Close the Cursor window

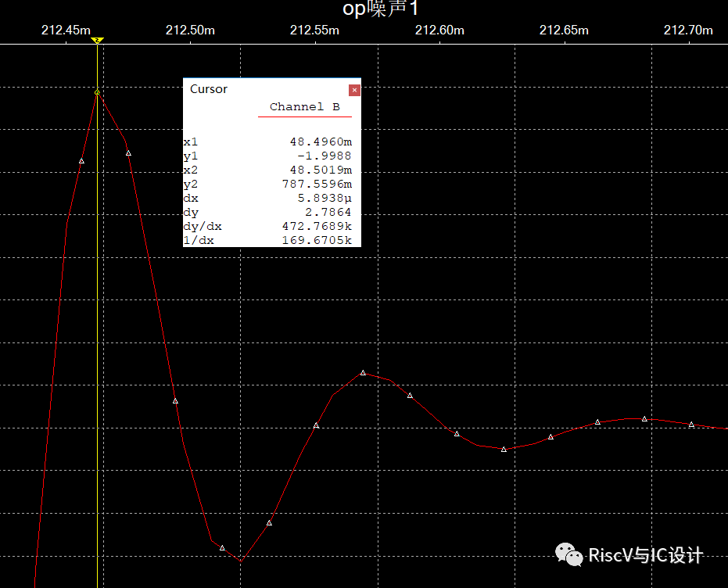tap(354, 90)
